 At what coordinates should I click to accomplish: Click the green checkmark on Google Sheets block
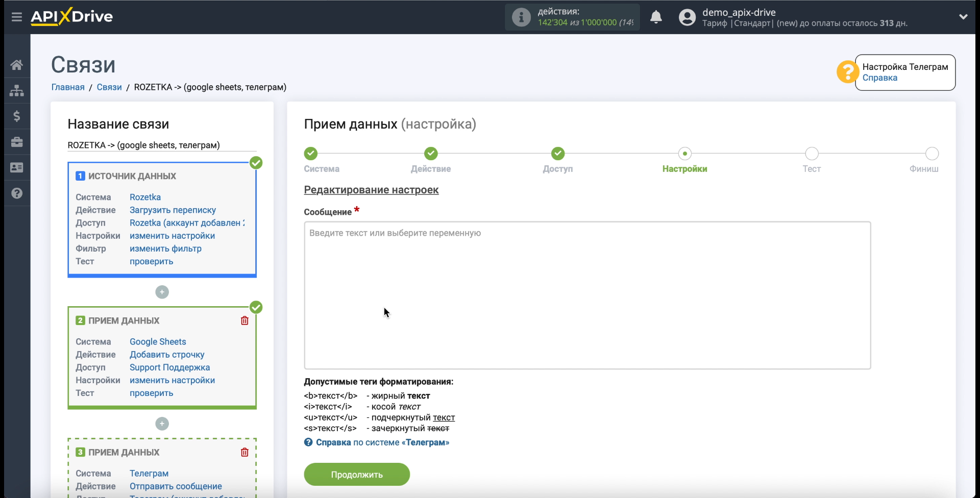click(x=256, y=307)
